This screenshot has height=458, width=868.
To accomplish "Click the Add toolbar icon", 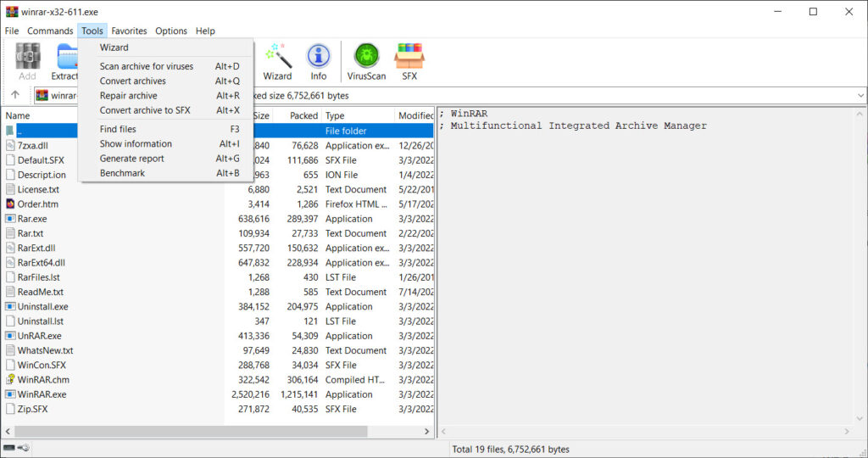I will tap(27, 61).
